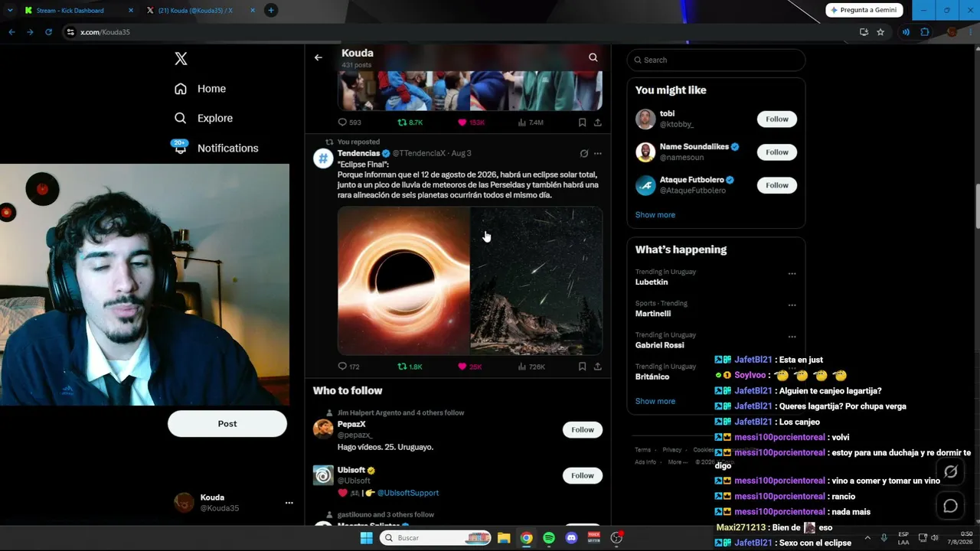Go to Home in X sidebar
This screenshot has height=551, width=980.
[200, 89]
